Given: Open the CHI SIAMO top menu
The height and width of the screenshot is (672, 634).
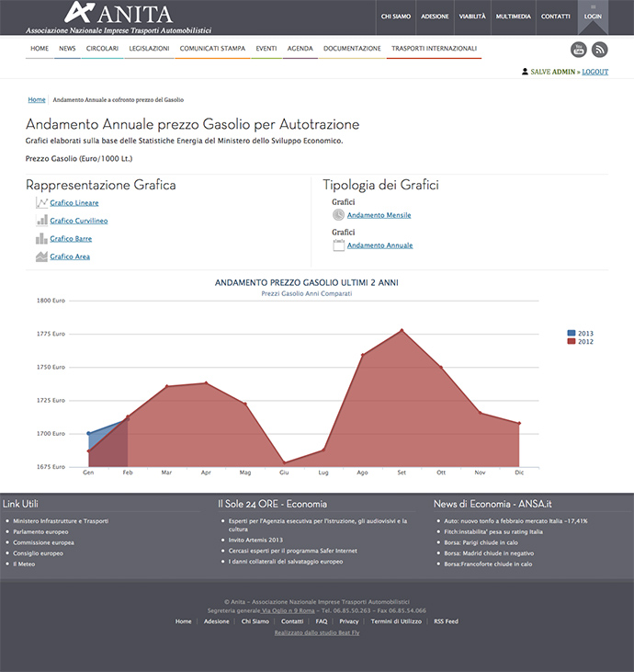Looking at the screenshot, I should click(x=396, y=17).
